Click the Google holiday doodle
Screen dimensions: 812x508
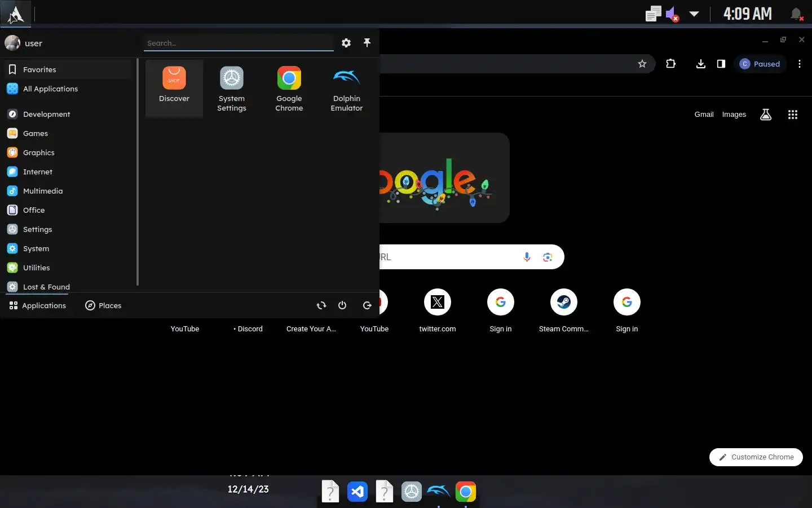[444, 178]
